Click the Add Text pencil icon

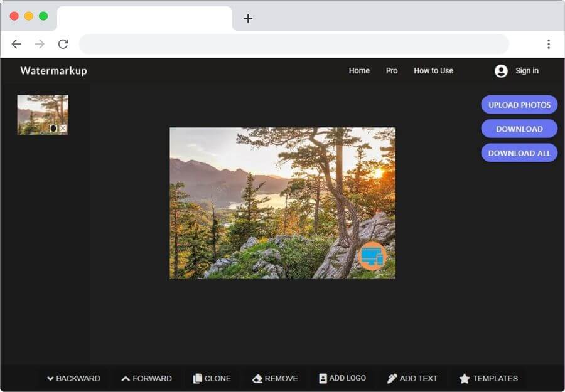click(x=392, y=379)
